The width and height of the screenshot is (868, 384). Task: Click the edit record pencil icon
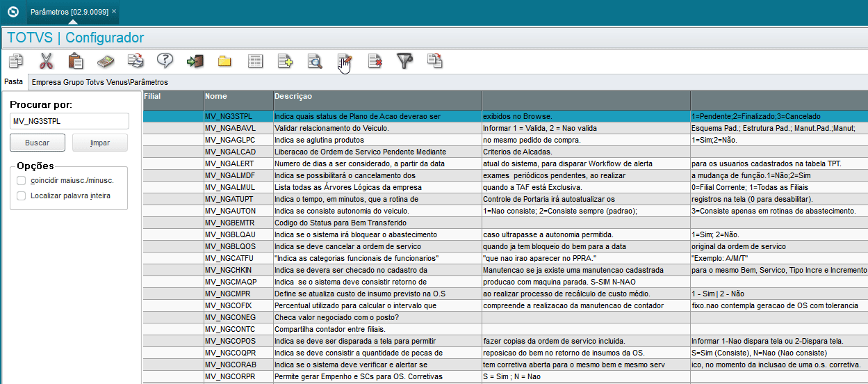click(345, 61)
